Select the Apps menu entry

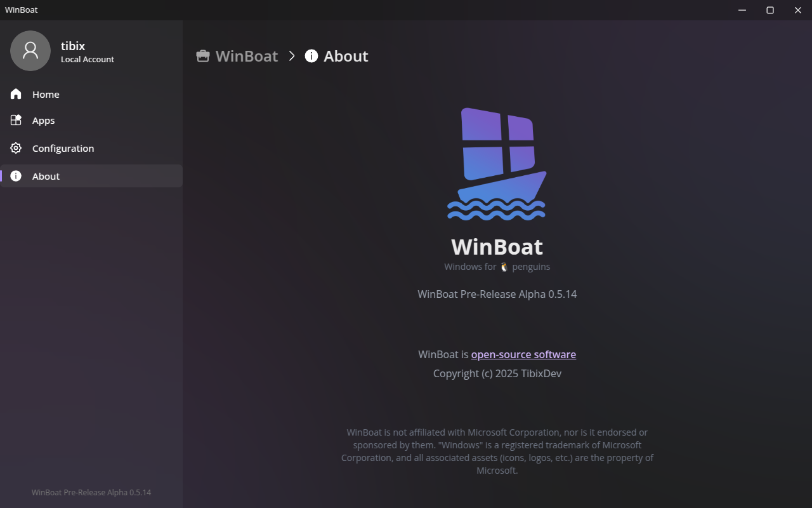coord(43,120)
